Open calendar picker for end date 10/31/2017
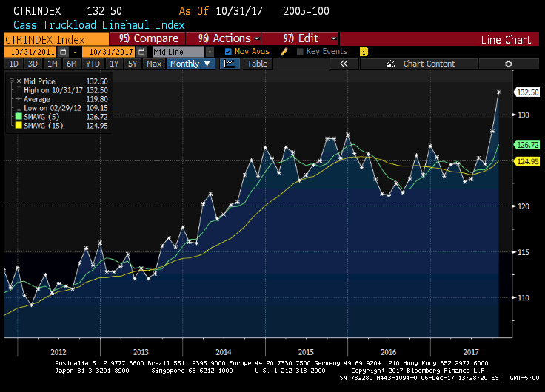Viewport: 545px width, 392px height. click(141, 52)
